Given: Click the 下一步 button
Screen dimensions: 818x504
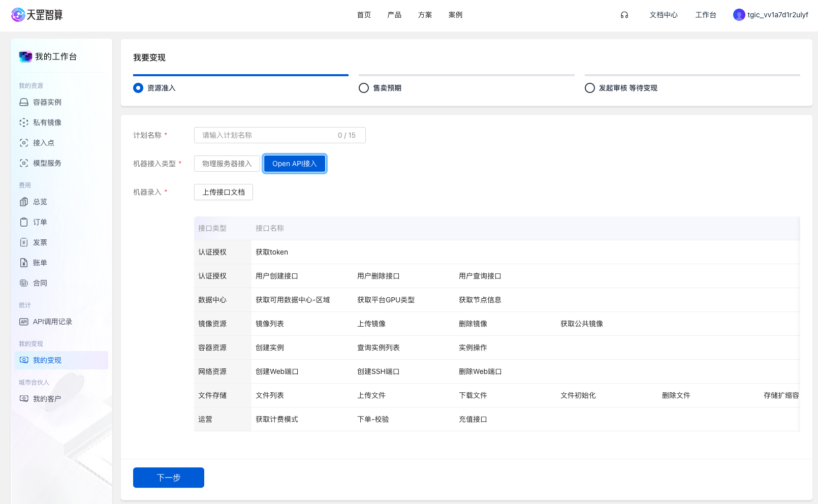Looking at the screenshot, I should (169, 478).
